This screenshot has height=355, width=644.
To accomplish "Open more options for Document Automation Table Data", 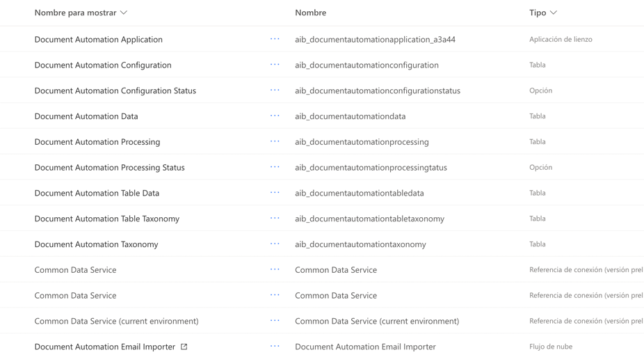I will pos(275,193).
